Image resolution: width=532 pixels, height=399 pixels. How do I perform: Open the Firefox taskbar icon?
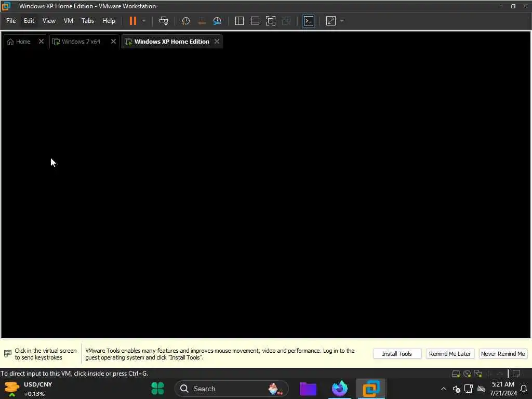tap(340, 389)
